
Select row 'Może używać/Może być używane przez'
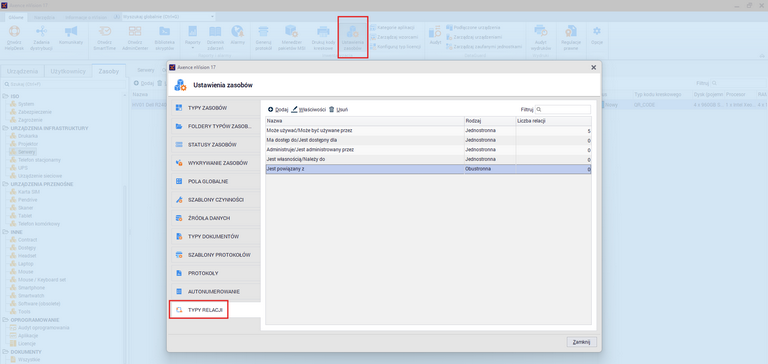coord(429,131)
